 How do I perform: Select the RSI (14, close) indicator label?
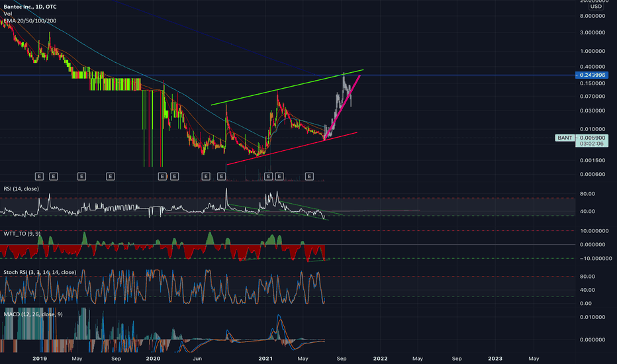pos(21,189)
